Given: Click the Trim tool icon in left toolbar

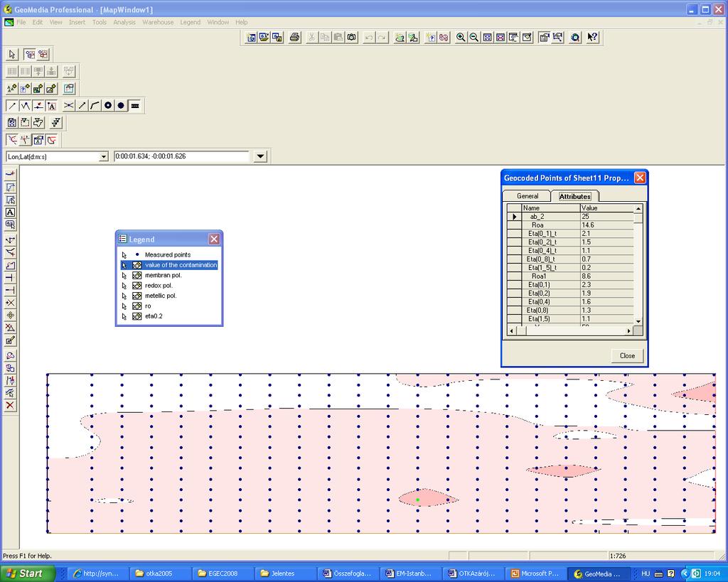Looking at the screenshot, I should click(10, 278).
